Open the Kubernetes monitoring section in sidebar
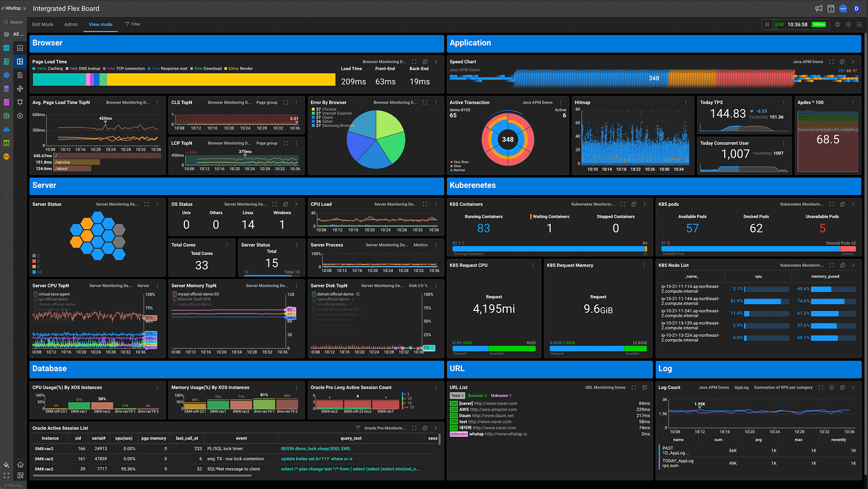Image resolution: width=868 pixels, height=489 pixels. coord(6,75)
